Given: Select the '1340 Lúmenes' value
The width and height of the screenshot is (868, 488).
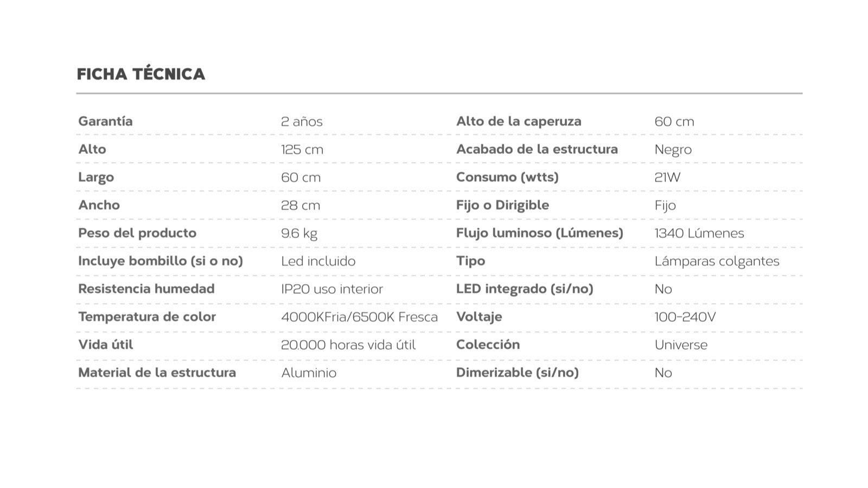Looking at the screenshot, I should (x=699, y=233).
